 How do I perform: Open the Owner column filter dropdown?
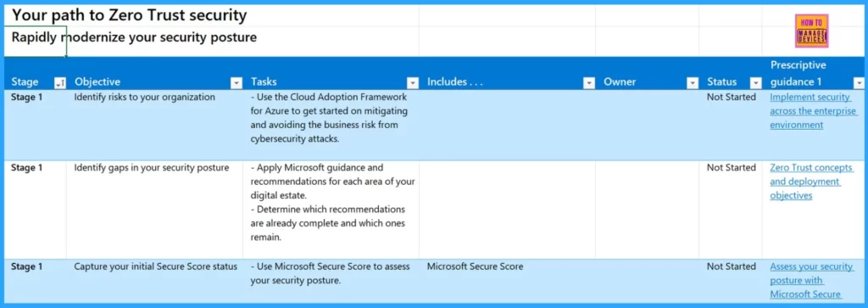(x=692, y=83)
